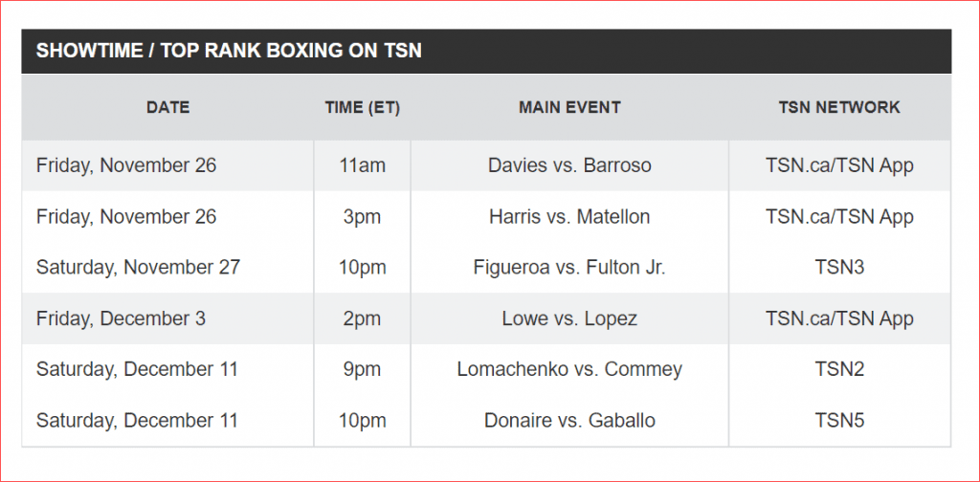Select the Friday, December 3 date
Image resolution: width=980 pixels, height=482 pixels.
pyautogui.click(x=121, y=318)
